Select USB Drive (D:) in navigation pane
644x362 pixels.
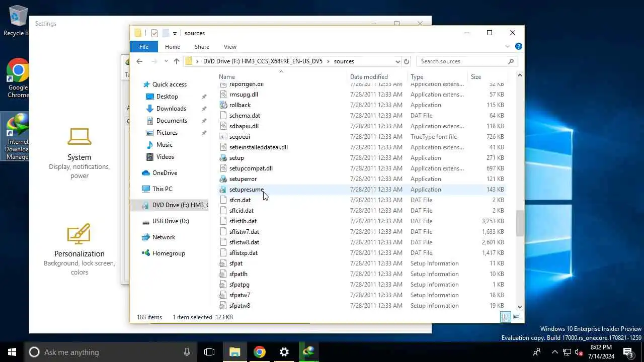[171, 221]
